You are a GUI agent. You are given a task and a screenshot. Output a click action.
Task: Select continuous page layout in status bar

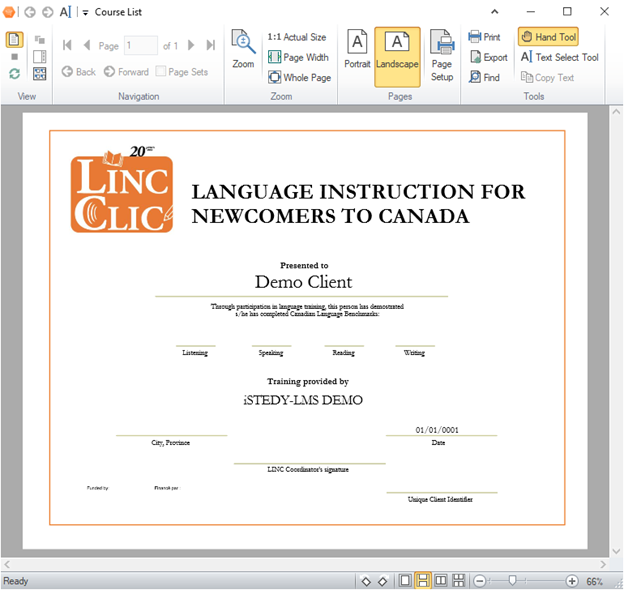coord(423,580)
